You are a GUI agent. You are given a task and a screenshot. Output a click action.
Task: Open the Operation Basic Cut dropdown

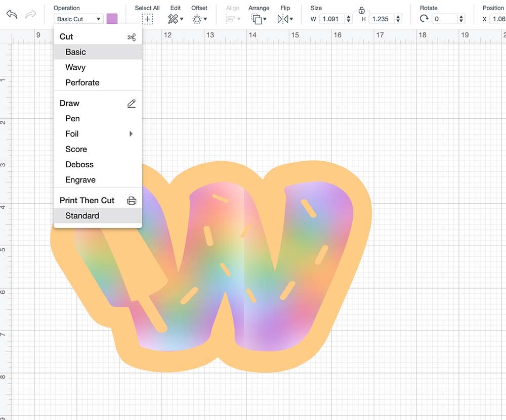[x=78, y=19]
